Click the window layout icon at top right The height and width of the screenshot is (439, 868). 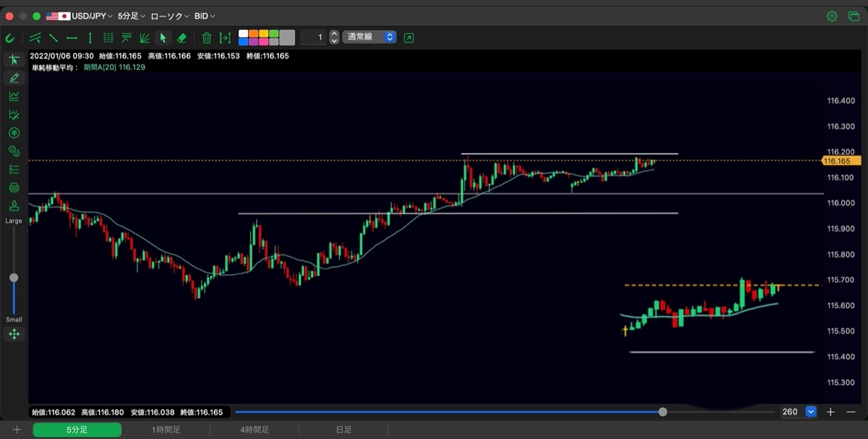854,16
